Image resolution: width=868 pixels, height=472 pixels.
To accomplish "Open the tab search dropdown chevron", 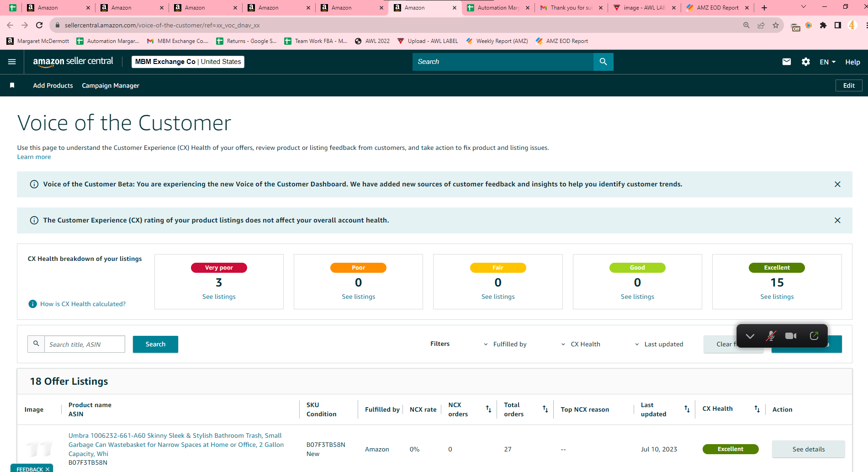I will tap(804, 7).
